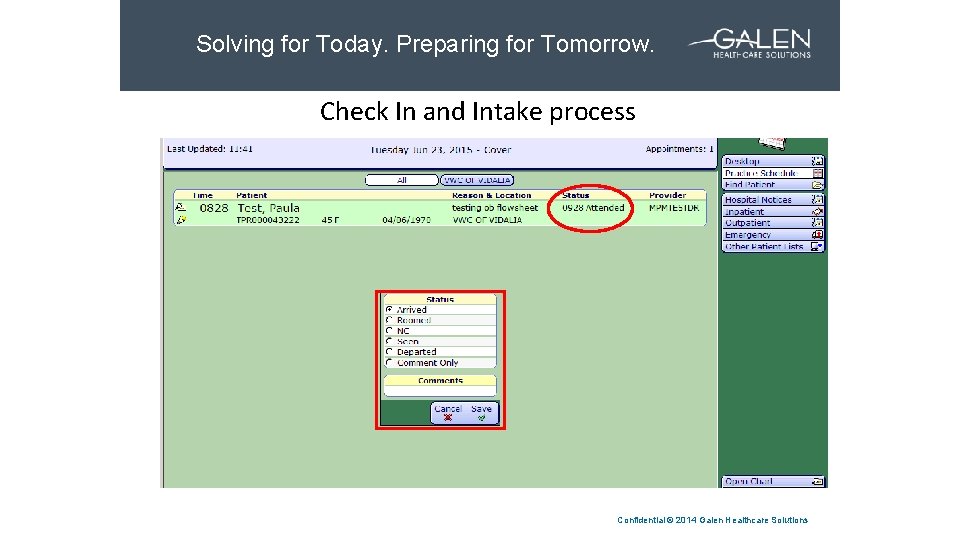Click the Hospital Notices icon
The width and height of the screenshot is (960, 540).
click(x=817, y=200)
